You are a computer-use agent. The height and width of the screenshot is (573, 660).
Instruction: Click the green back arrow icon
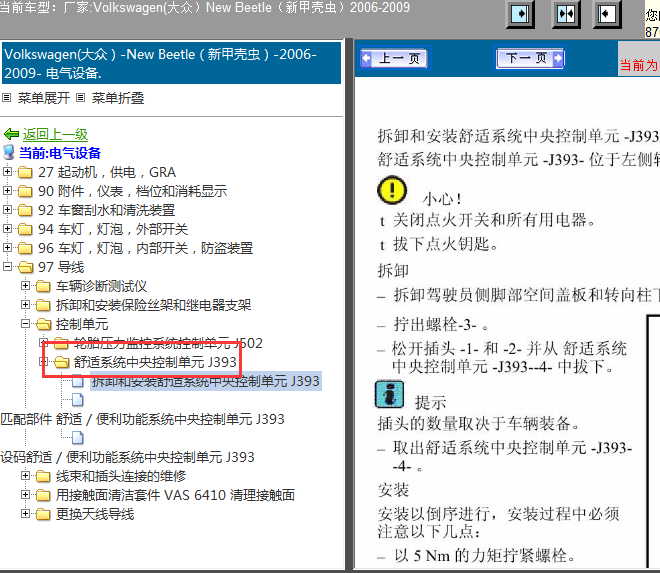tap(11, 134)
